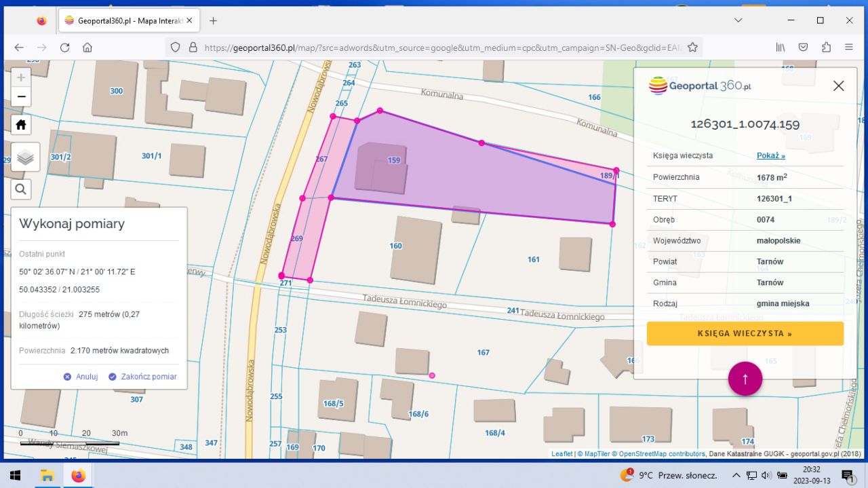This screenshot has height=488, width=868.
Task: Reset map to home view
Action: (21, 125)
